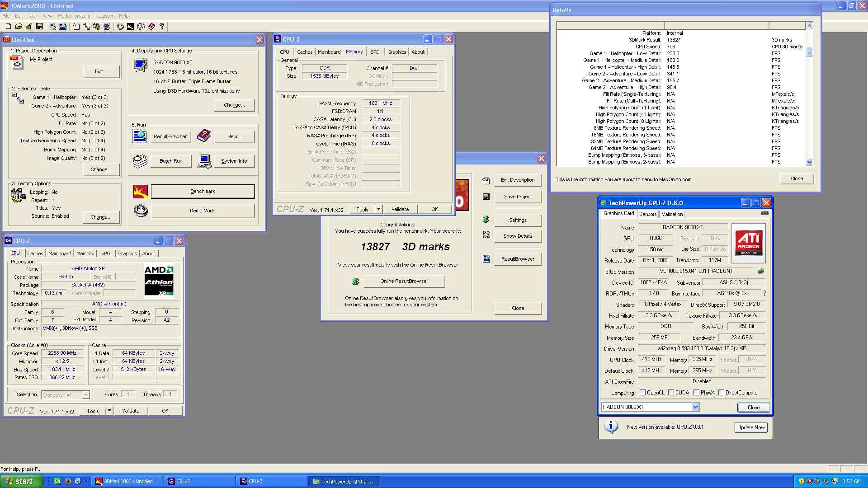Click the Firefox quick launch icon

(68, 481)
